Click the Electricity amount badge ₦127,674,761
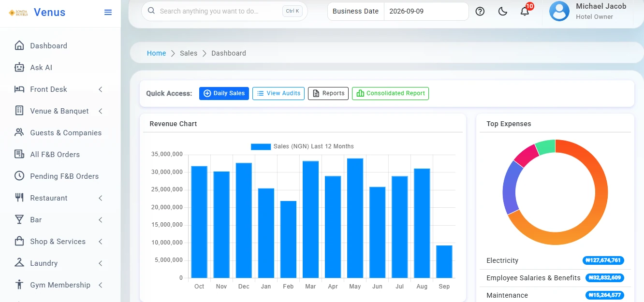Viewport: 644px width, 302px height. coord(603,260)
